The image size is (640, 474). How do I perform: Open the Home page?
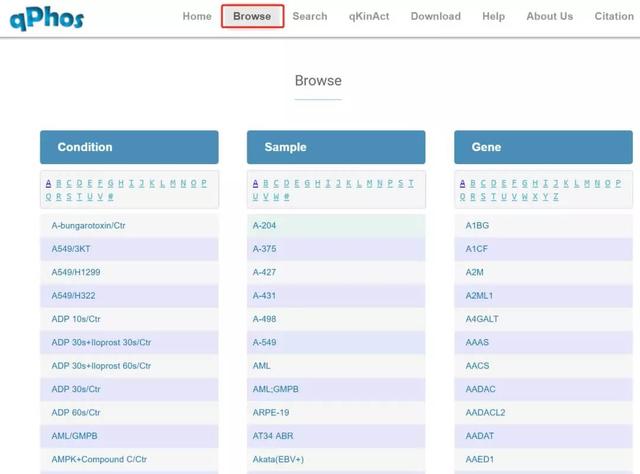point(197,16)
